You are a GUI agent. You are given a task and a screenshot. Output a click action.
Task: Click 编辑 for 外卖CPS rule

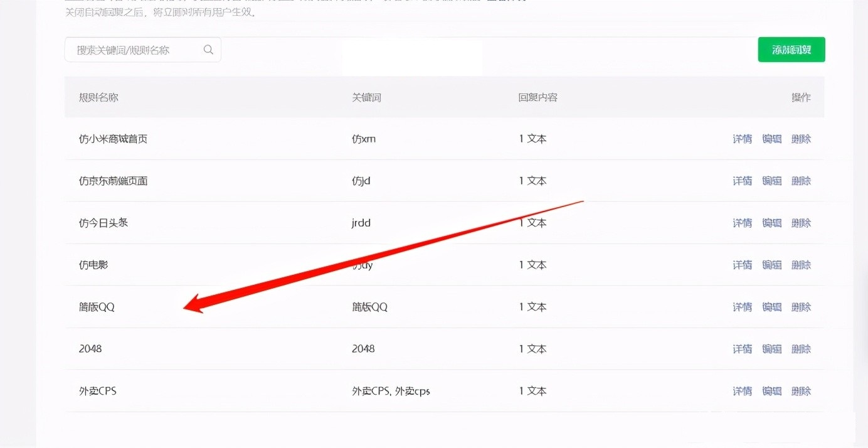pyautogui.click(x=772, y=392)
